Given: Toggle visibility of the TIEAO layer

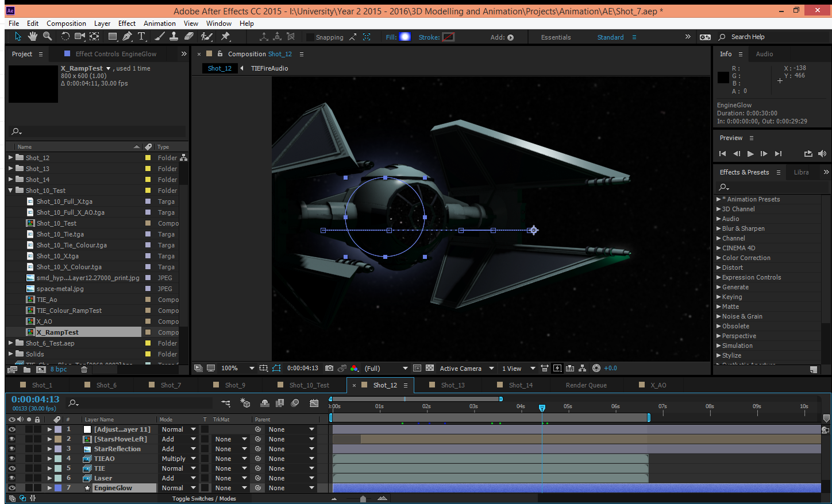Looking at the screenshot, I should [11, 459].
